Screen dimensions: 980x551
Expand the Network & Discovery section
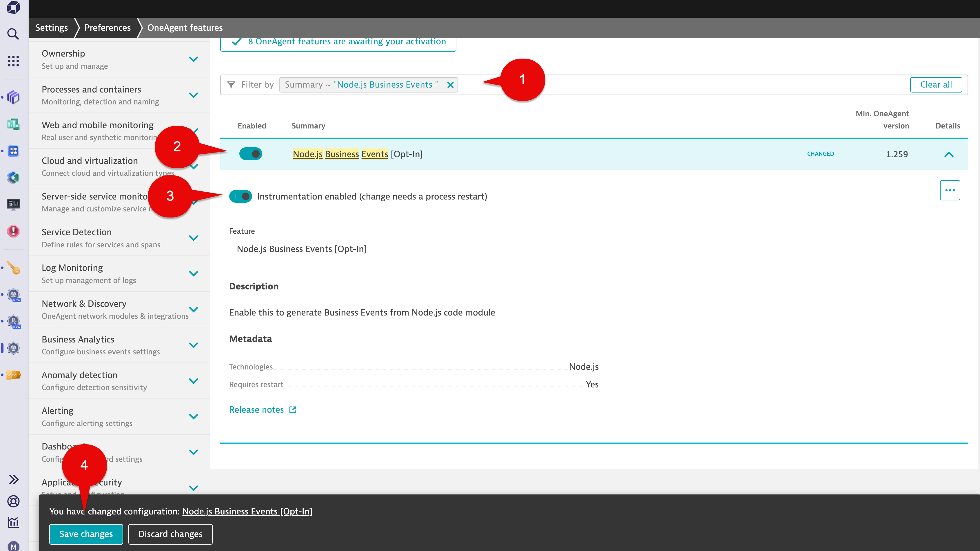tap(194, 309)
